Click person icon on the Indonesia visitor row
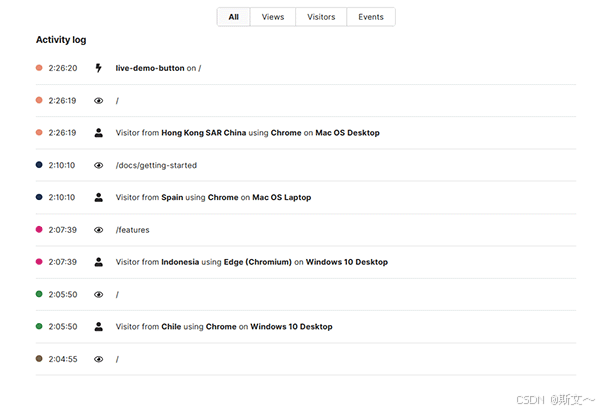Viewport: 600px width, 411px height. click(99, 262)
